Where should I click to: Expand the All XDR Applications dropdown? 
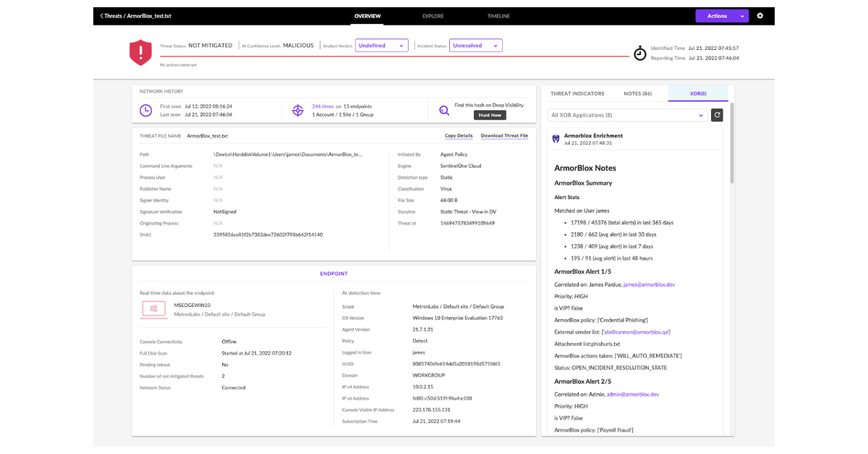coord(627,114)
